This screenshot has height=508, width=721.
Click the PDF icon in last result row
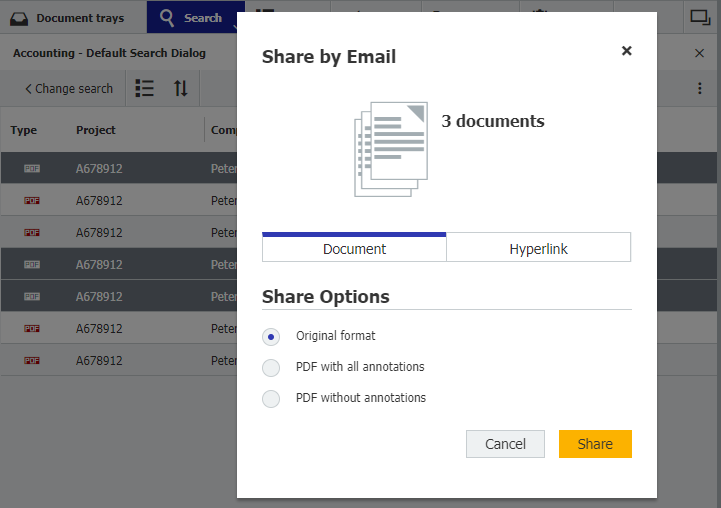click(31, 360)
